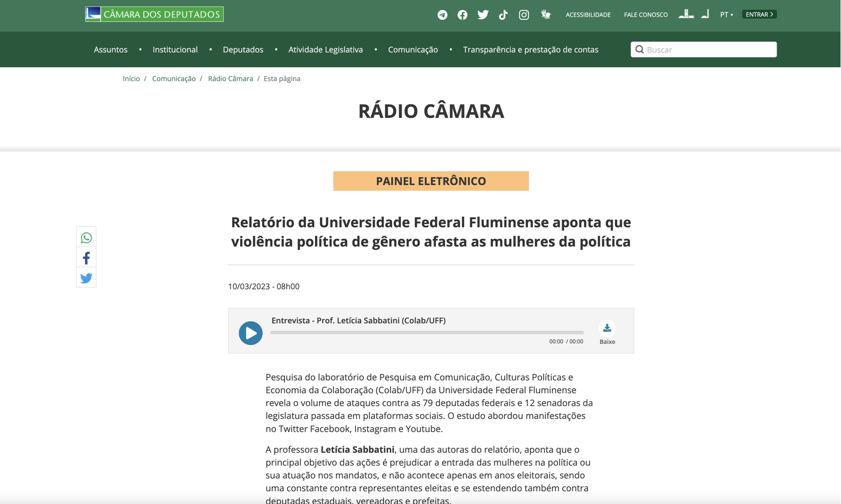Activate the Libras sign language hands icon

click(546, 15)
